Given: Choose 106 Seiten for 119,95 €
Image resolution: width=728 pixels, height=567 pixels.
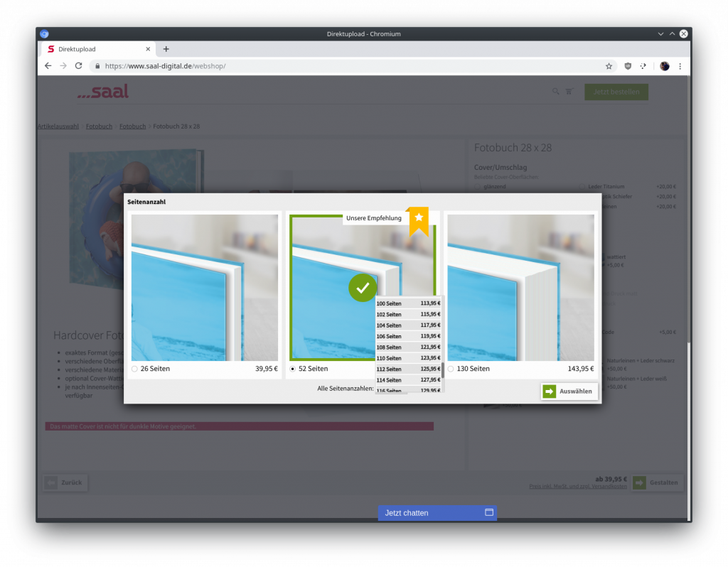Looking at the screenshot, I should (407, 336).
